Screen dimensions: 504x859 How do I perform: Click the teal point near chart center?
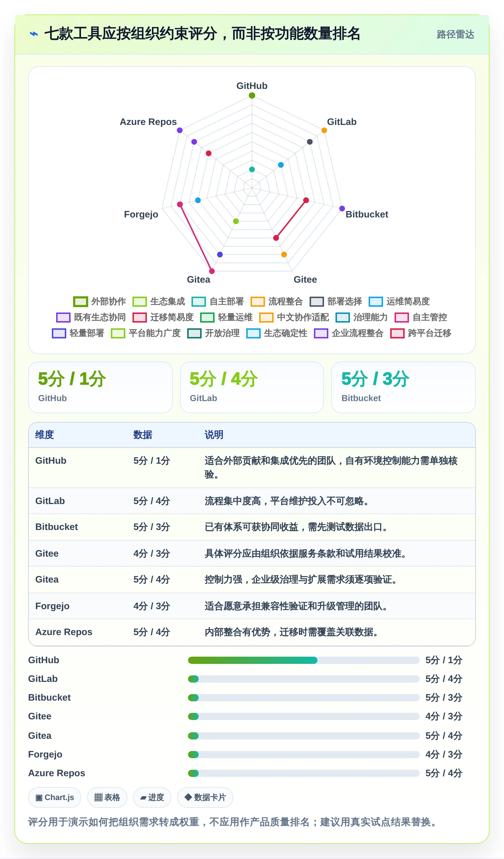click(x=252, y=170)
